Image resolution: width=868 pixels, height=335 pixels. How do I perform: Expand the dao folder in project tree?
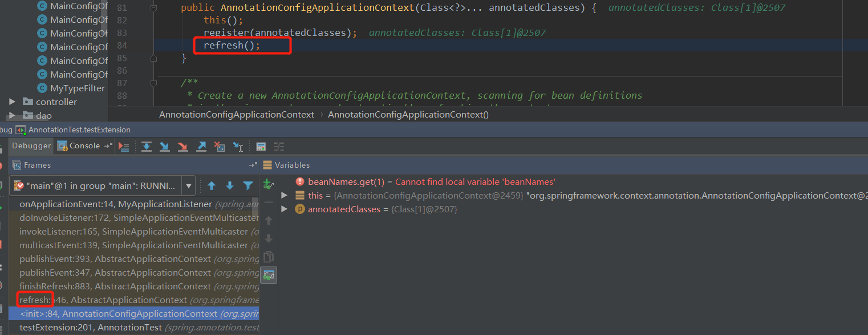point(12,115)
